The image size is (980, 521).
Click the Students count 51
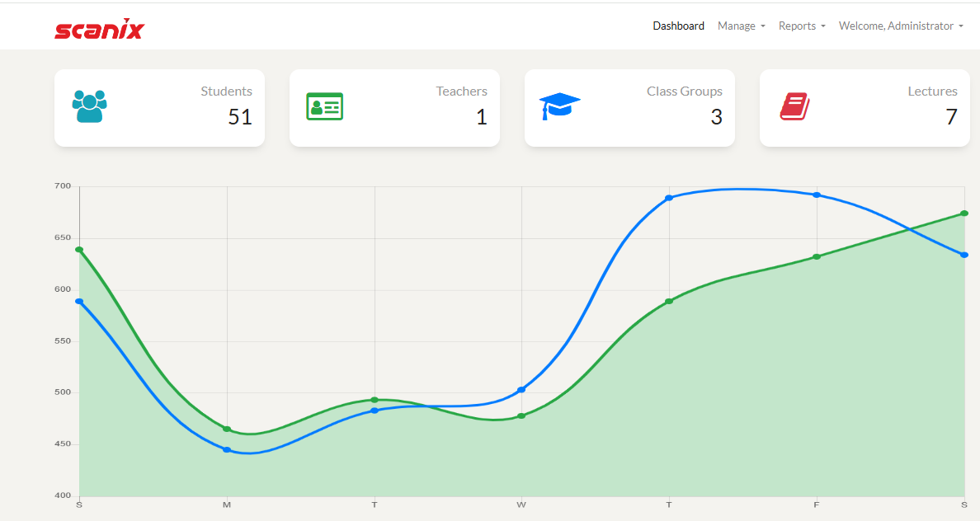pyautogui.click(x=239, y=117)
